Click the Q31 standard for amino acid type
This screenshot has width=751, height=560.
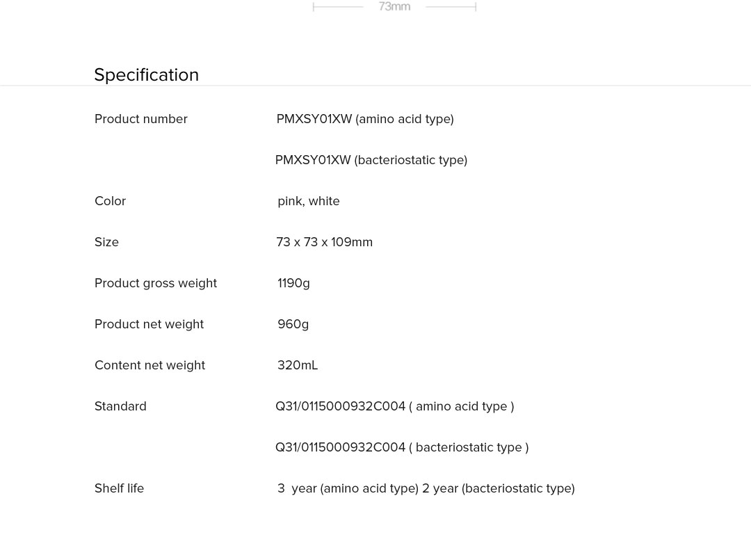pyautogui.click(x=395, y=406)
